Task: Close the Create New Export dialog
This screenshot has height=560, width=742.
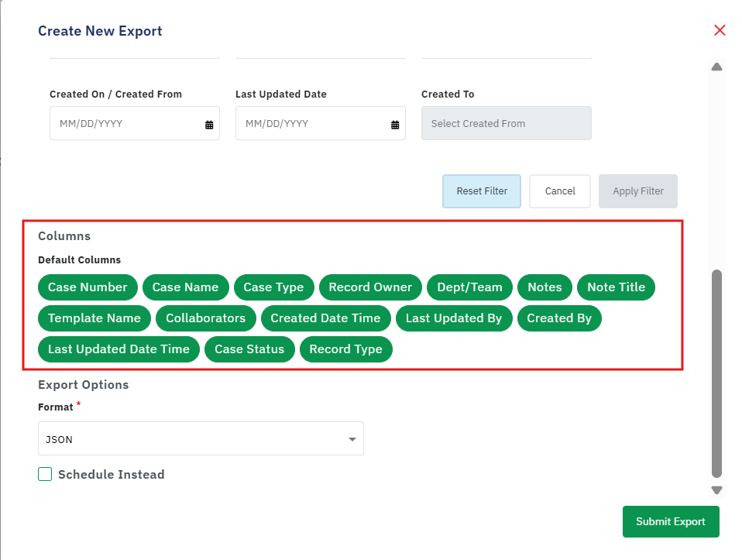Action: tap(720, 30)
